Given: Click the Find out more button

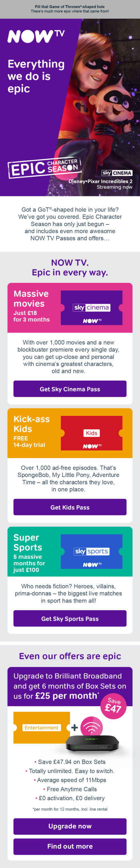Looking at the screenshot, I should point(70,846).
